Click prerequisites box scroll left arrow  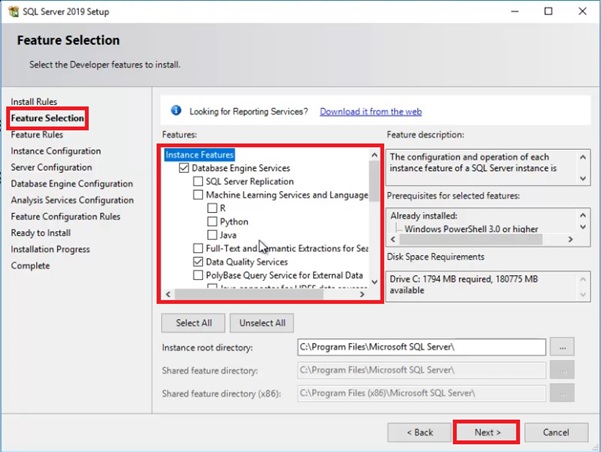coord(393,239)
